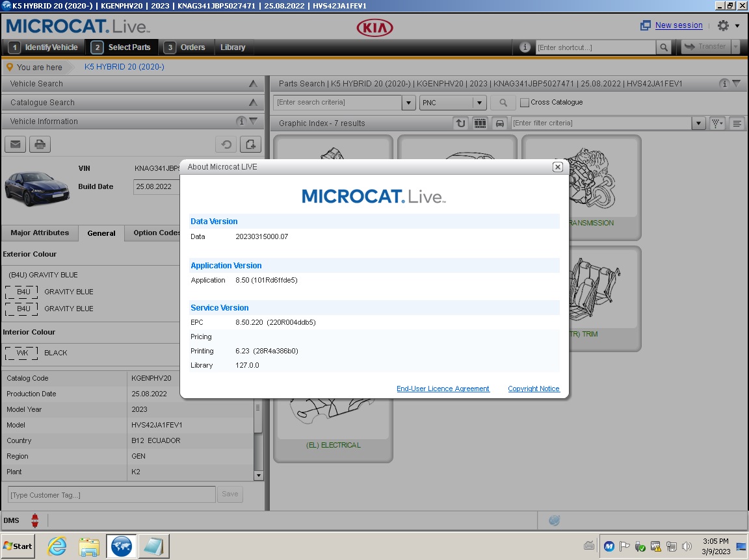
Task: Select the General tab
Action: point(101,233)
